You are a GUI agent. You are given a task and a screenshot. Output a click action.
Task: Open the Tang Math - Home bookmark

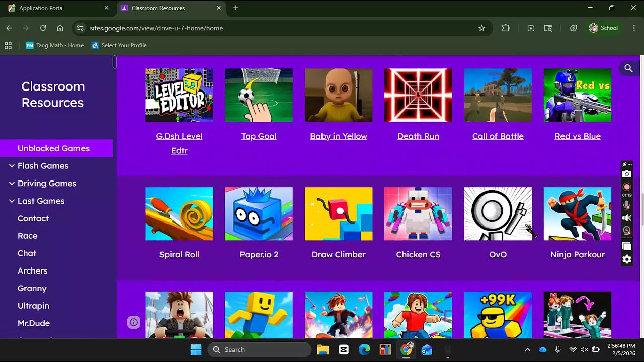point(55,45)
